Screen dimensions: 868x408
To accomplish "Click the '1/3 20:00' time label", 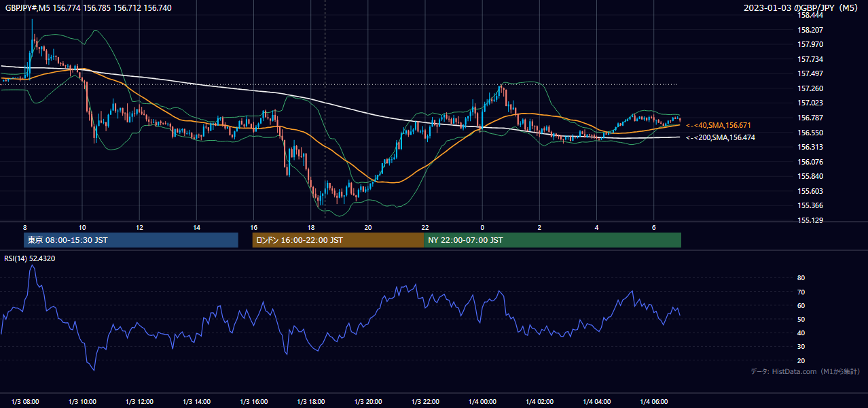I will coord(367,401).
